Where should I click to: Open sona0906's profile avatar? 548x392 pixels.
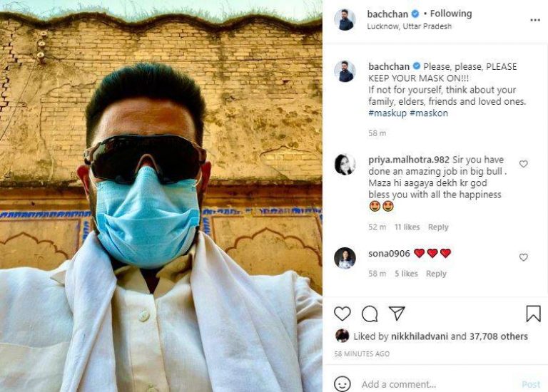[345, 258]
